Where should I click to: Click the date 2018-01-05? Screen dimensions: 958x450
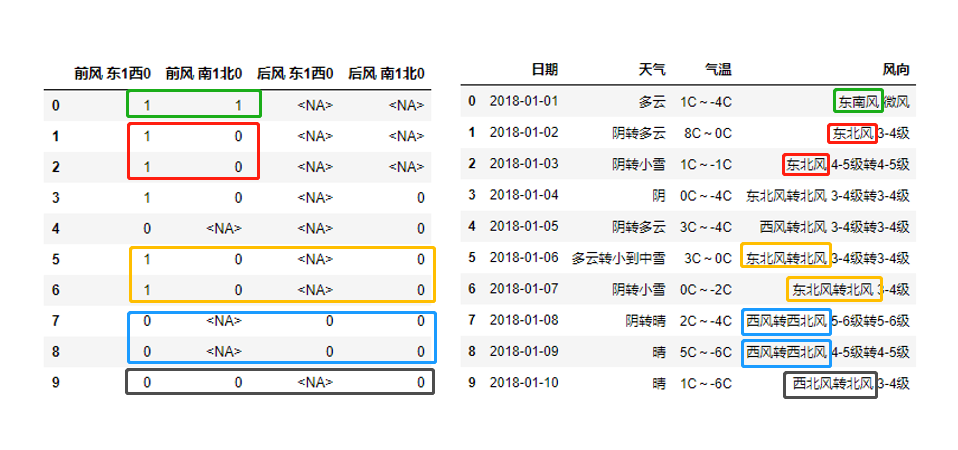coord(524,227)
